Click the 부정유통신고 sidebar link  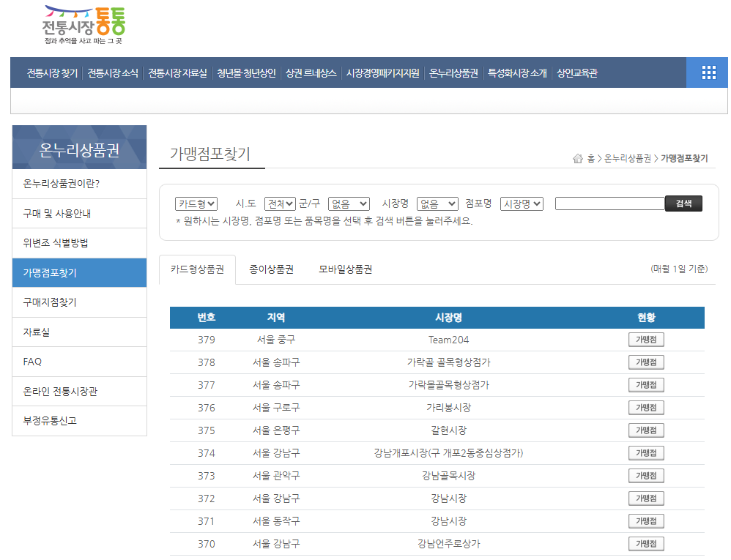tap(79, 421)
